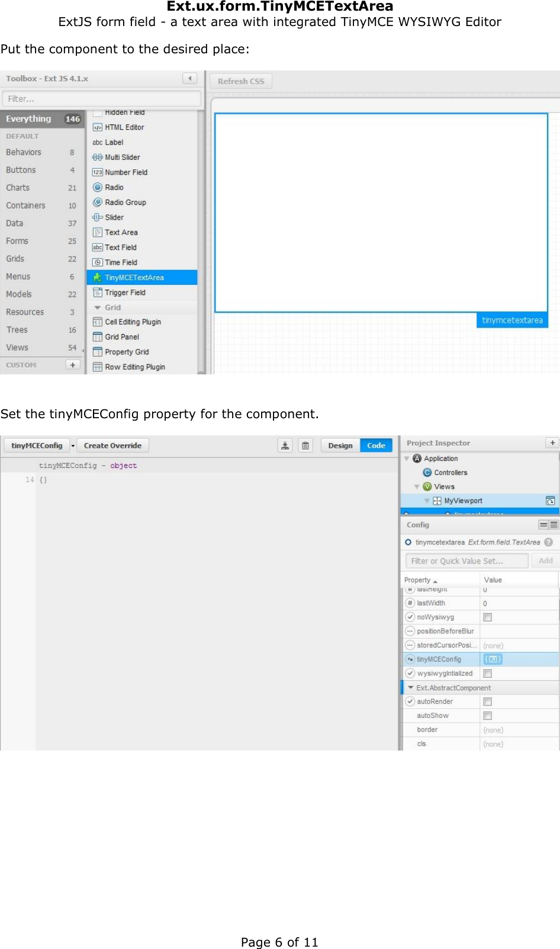
Task: Open the tinyMCEConfig object value editor
Action: (x=493, y=659)
